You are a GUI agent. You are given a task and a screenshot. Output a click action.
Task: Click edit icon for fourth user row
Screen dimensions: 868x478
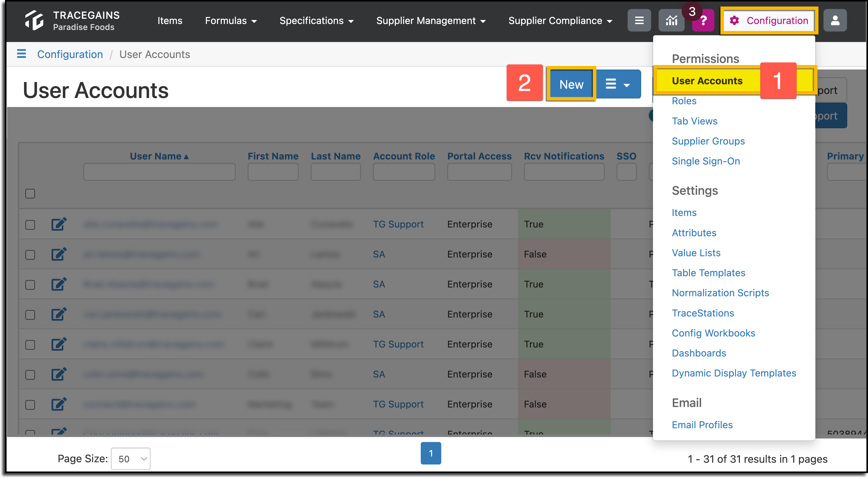click(x=59, y=314)
